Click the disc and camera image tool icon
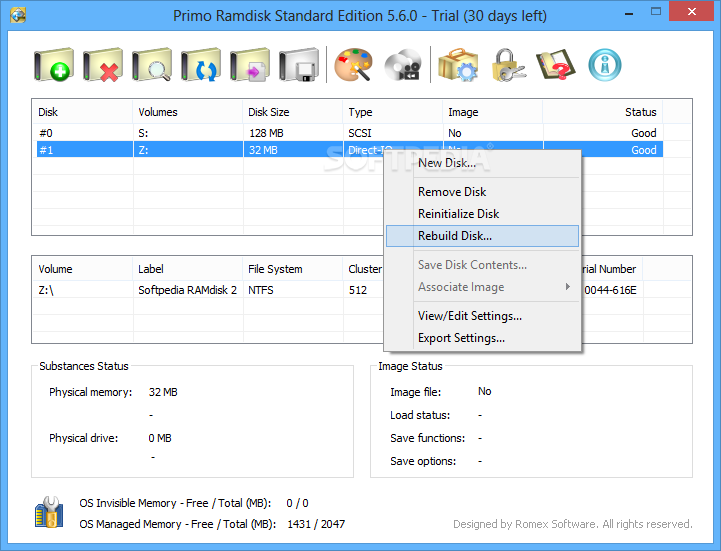Viewport: 721px width, 551px height. tap(403, 65)
